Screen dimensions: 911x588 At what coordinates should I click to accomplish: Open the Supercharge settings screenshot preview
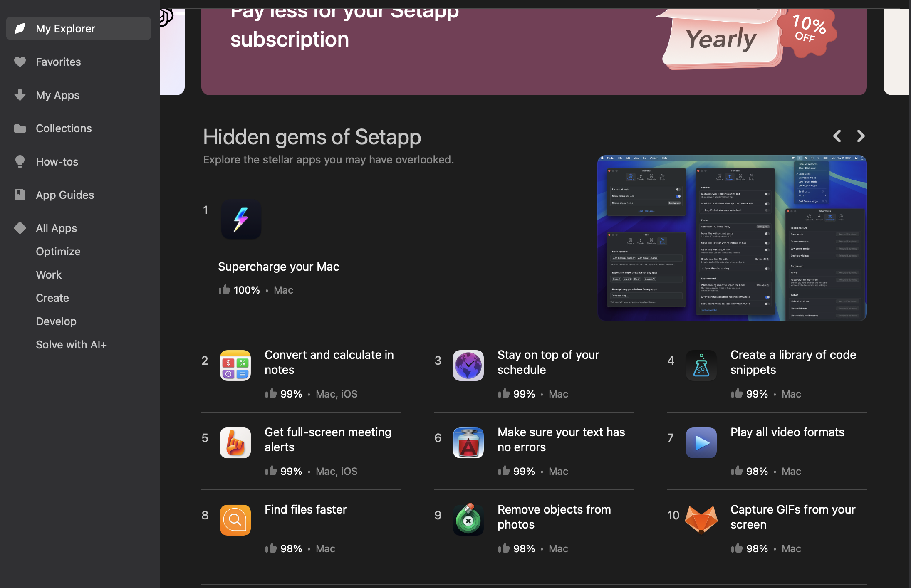[x=732, y=238]
